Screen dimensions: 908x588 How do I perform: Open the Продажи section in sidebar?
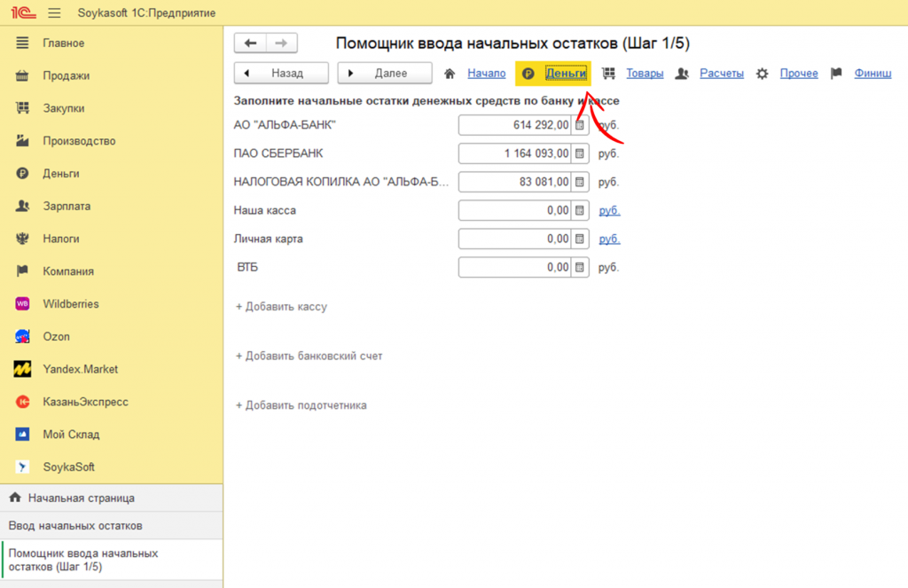point(66,76)
